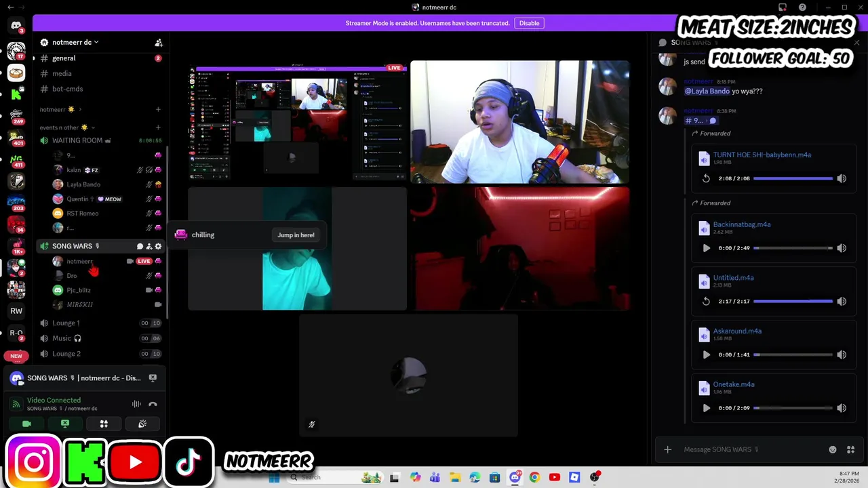Screen dimensions: 868x488
Task: Open the activities launcher button
Action: click(104, 424)
